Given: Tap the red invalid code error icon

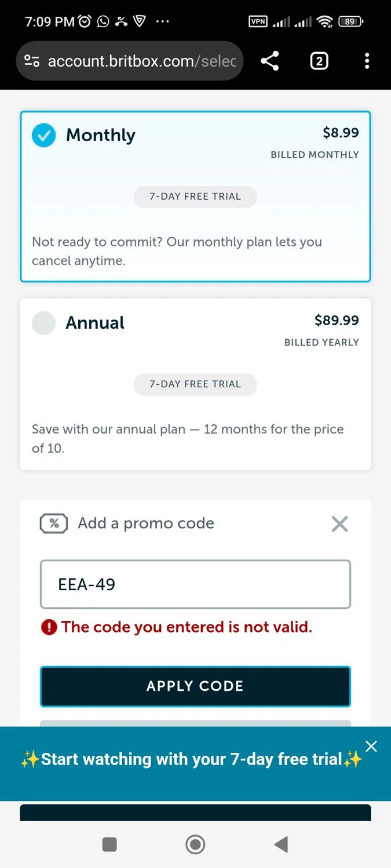Looking at the screenshot, I should tap(49, 627).
